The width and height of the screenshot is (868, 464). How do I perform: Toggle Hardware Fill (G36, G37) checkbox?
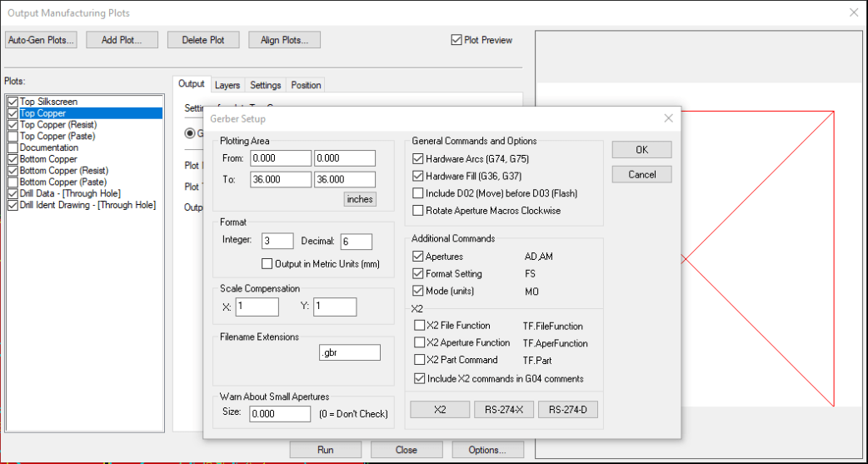tap(418, 177)
